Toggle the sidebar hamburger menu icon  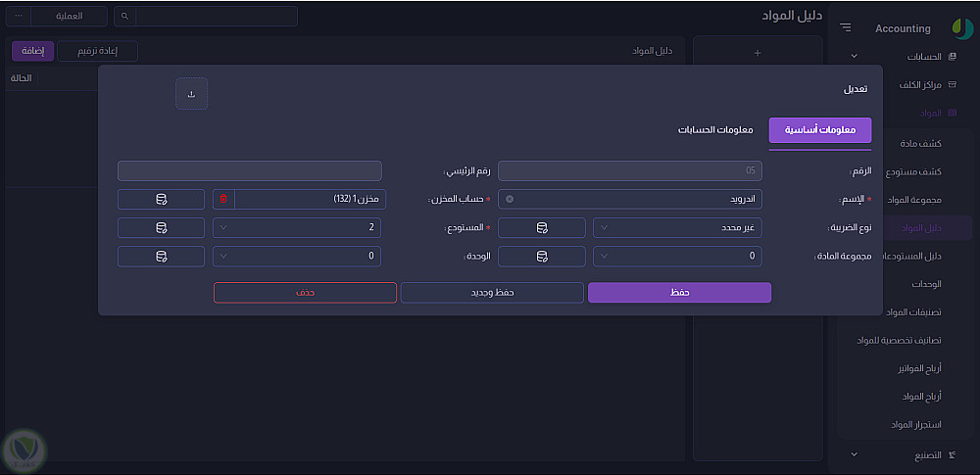pos(846,27)
